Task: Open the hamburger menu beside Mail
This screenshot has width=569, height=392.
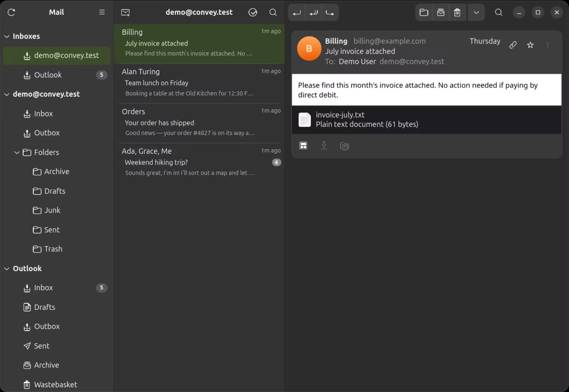Action: (102, 12)
